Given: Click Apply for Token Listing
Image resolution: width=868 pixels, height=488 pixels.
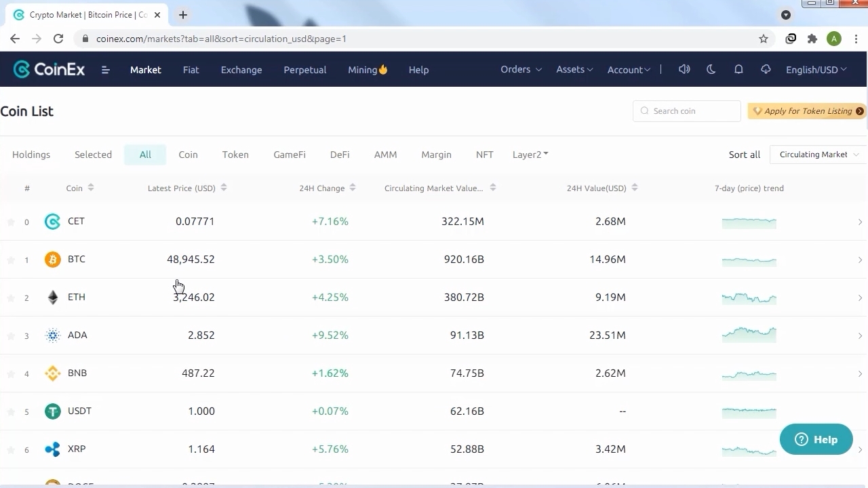Looking at the screenshot, I should (807, 111).
